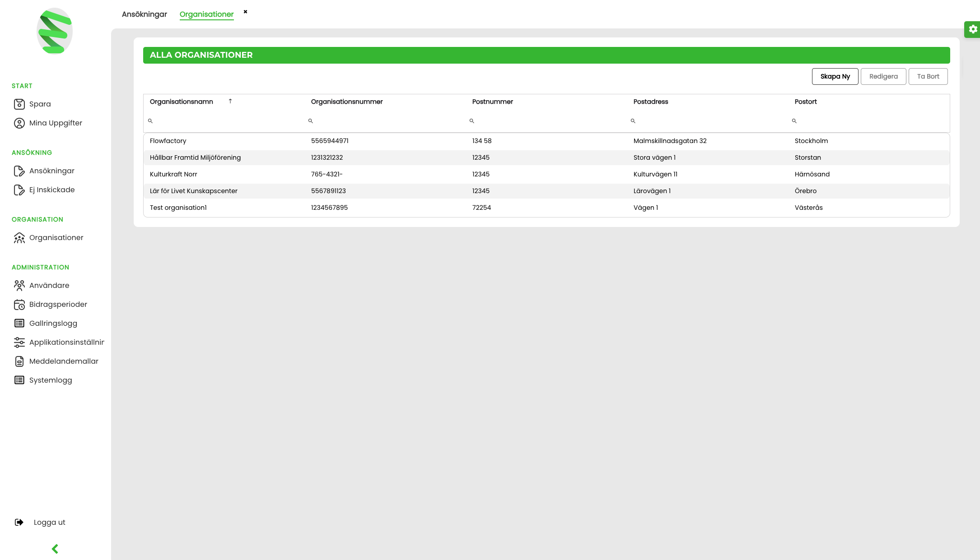Close the Organisationer tab
Screen dimensions: 980x560
245,12
